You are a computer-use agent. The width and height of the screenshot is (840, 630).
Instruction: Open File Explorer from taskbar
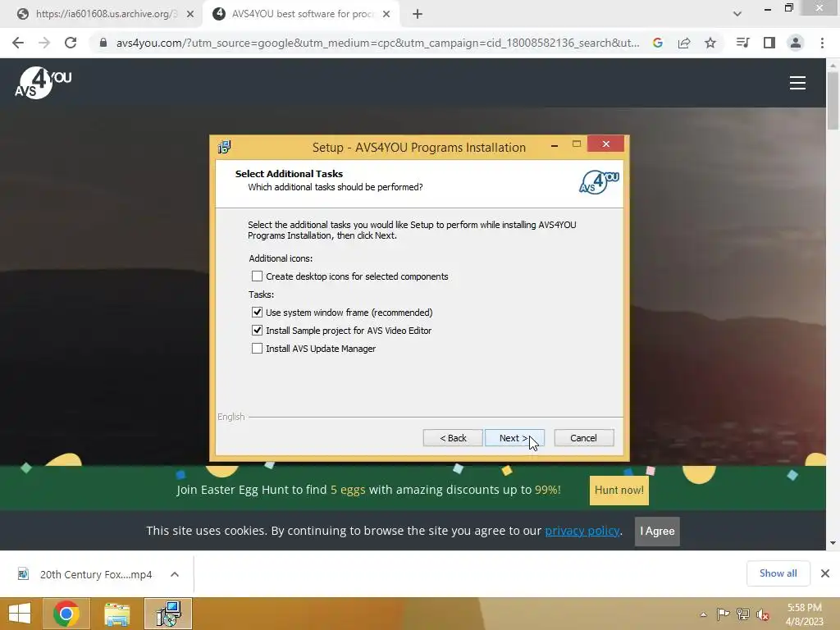117,614
